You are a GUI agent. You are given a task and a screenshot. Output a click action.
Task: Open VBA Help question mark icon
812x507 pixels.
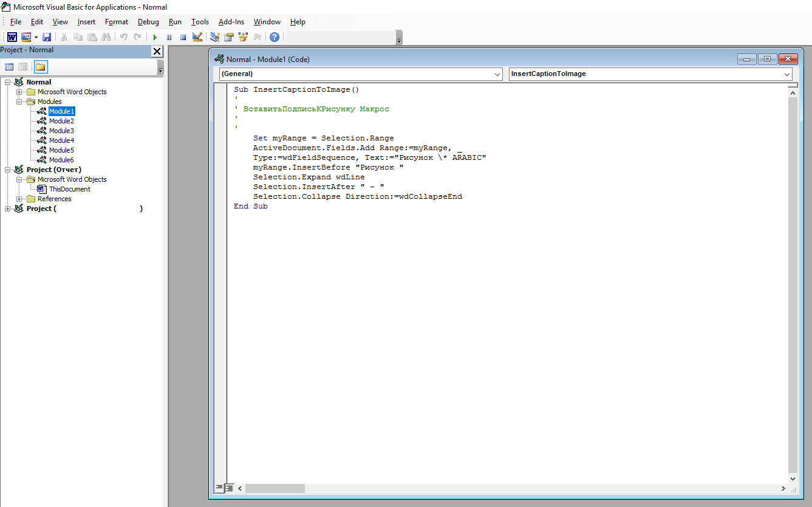275,37
